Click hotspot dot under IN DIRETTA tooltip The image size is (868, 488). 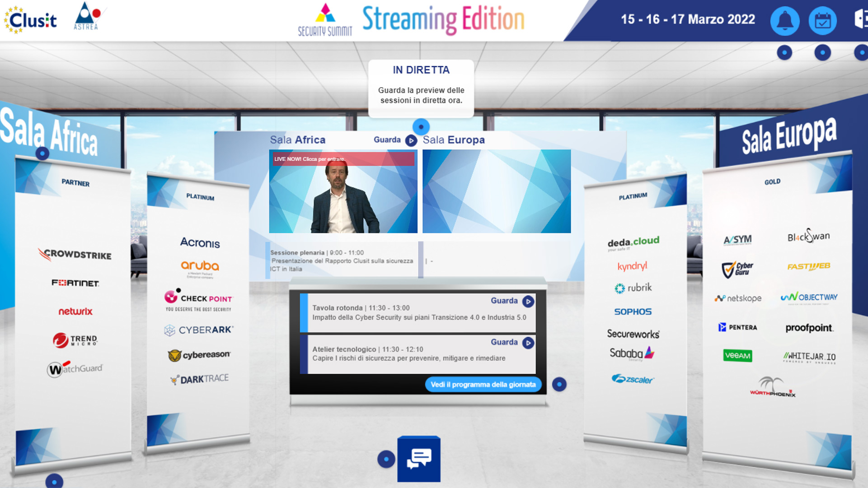(421, 127)
